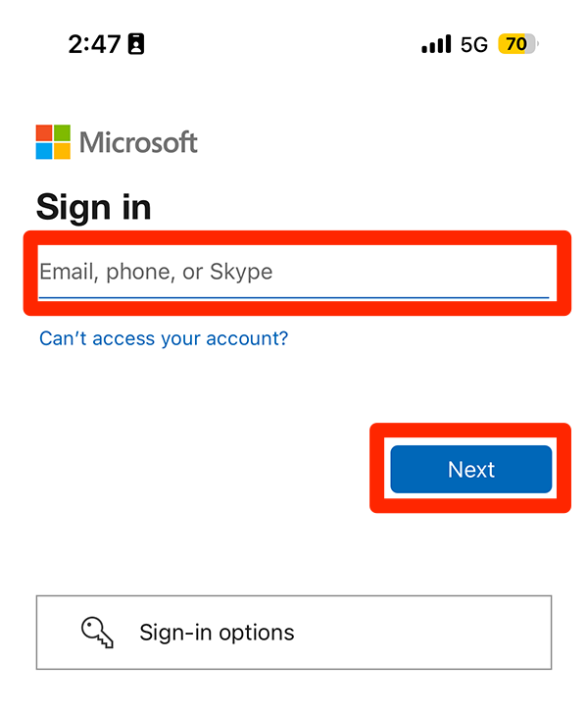
Task: Click the red square of the Microsoft logo
Action: pyautogui.click(x=44, y=133)
